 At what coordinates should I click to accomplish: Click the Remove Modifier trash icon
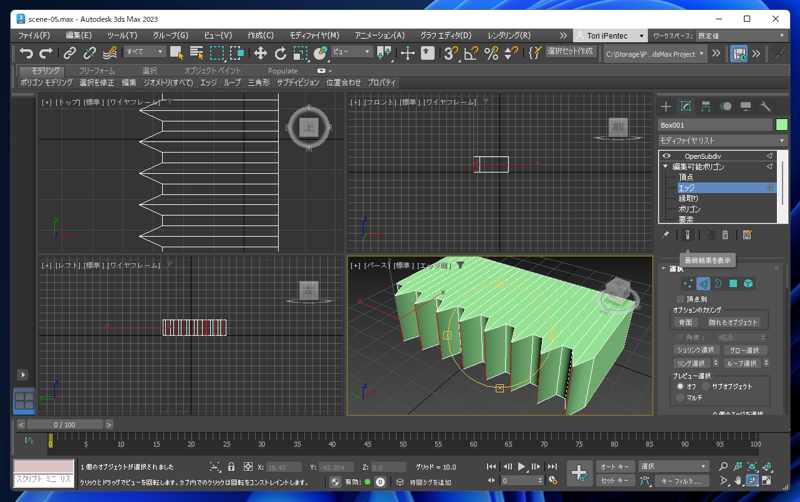click(x=725, y=235)
